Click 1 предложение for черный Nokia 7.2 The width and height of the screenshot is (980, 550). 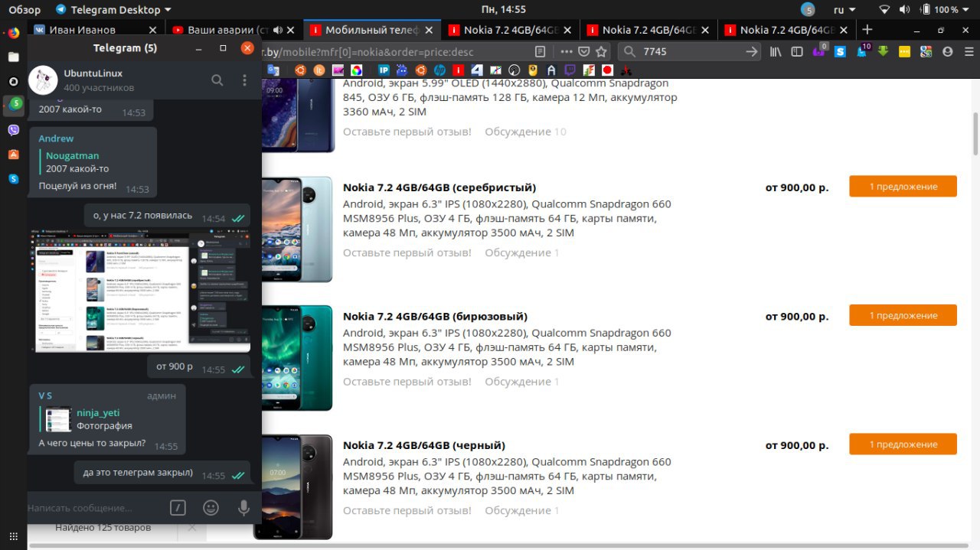903,444
